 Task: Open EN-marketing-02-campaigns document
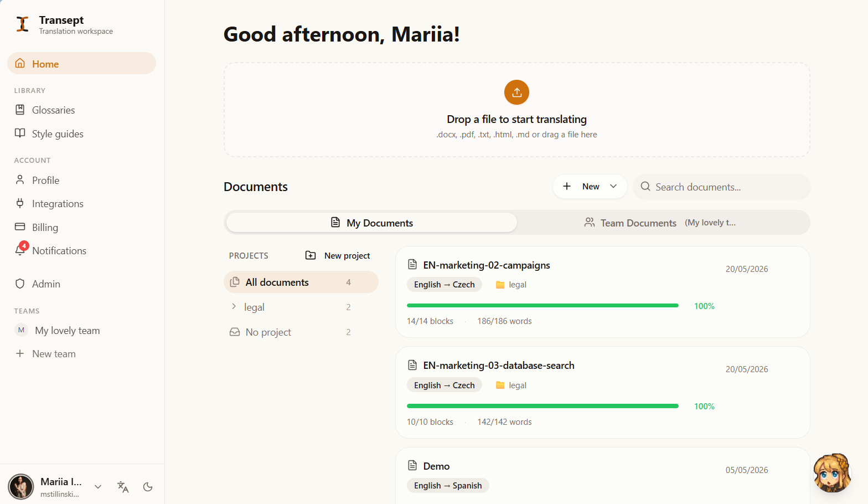487,265
